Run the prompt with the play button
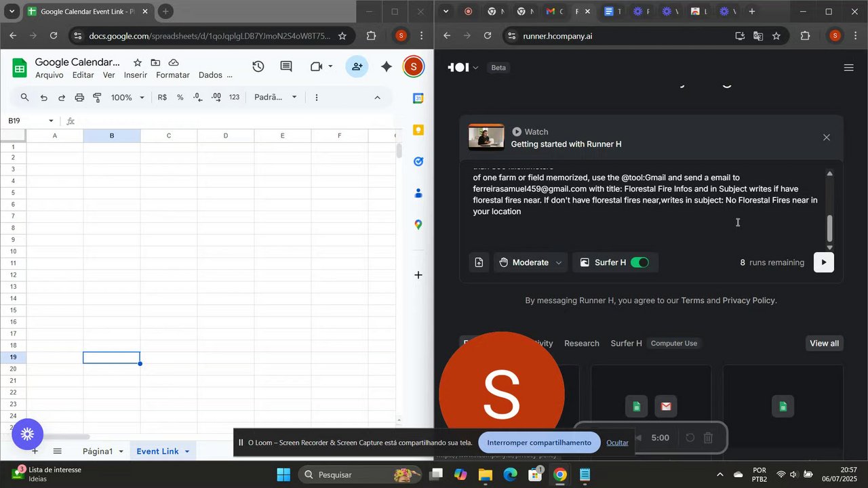 coord(823,262)
